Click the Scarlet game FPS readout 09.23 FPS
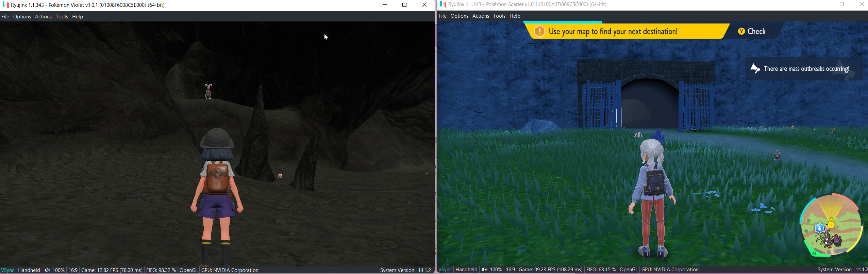The height and width of the screenshot is (274, 868). pyautogui.click(x=551, y=270)
